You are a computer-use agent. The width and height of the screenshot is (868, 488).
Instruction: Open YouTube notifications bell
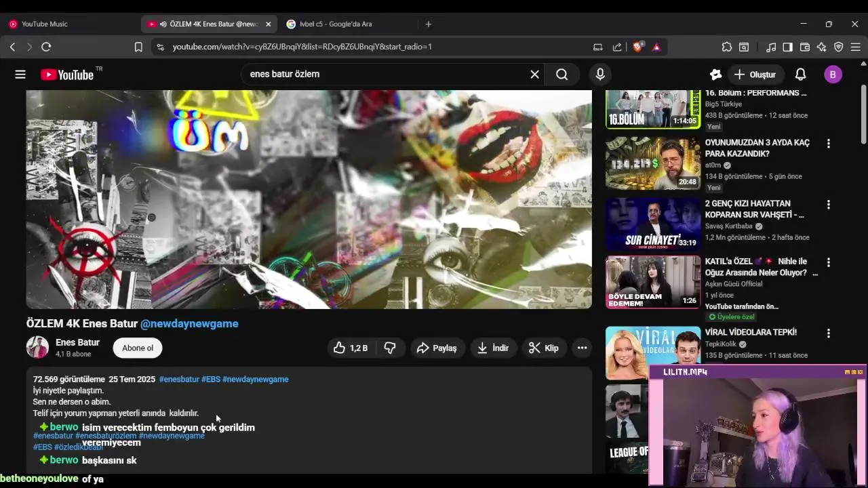[800, 75]
